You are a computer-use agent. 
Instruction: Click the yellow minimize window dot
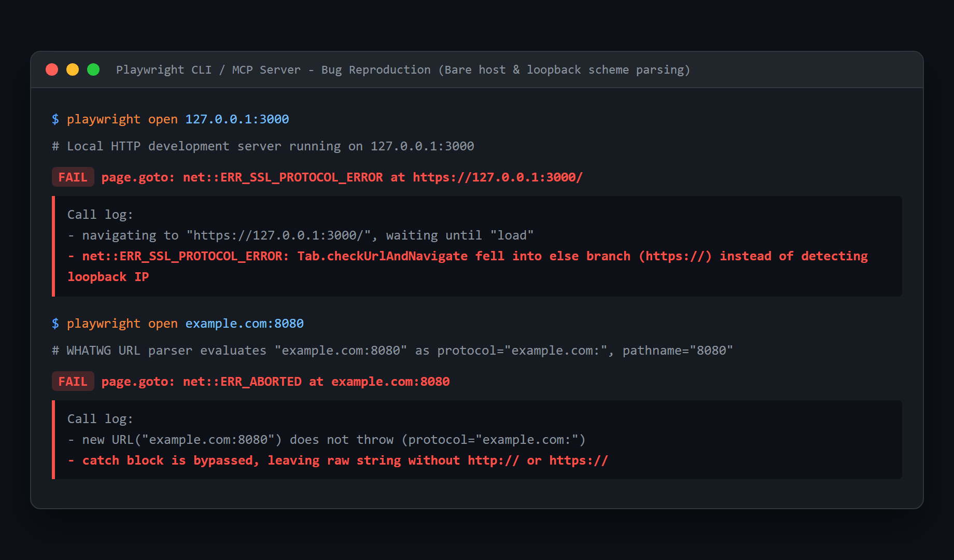[x=73, y=69]
